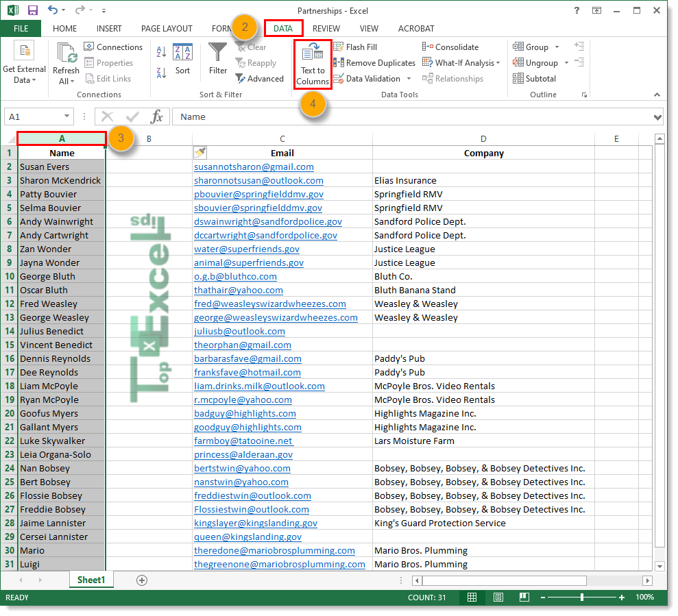Open the FILE tab

(21, 29)
